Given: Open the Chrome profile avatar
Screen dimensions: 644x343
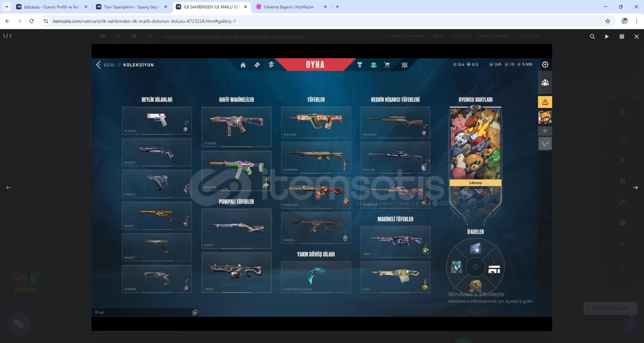Looking at the screenshot, I should [624, 21].
